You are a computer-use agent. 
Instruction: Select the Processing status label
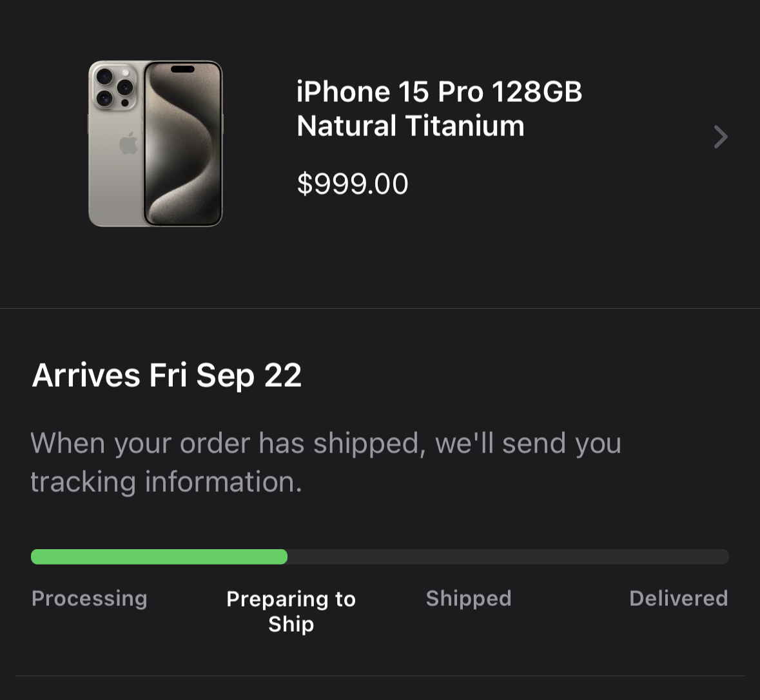[x=89, y=598]
